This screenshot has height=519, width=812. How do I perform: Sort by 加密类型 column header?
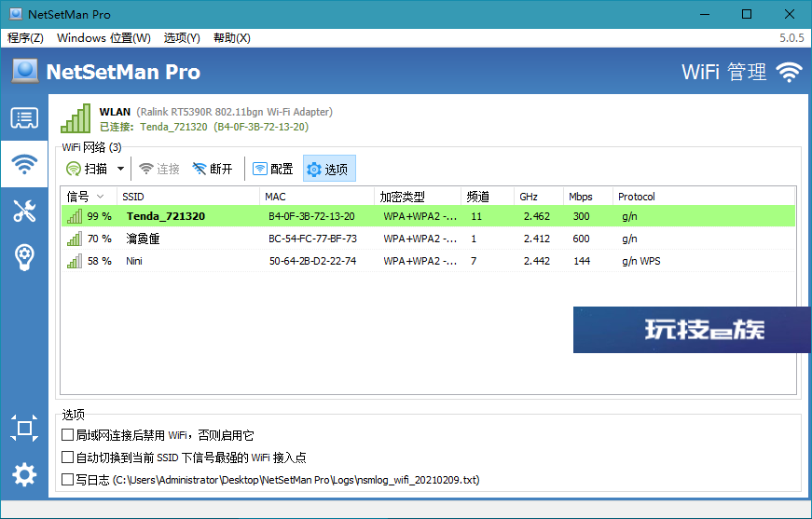(x=418, y=197)
